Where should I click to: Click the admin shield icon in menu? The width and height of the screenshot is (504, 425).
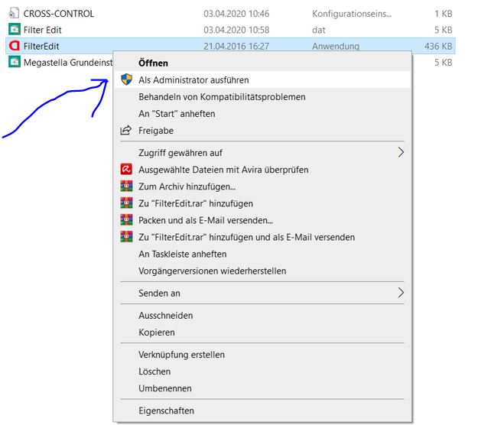coord(127,79)
